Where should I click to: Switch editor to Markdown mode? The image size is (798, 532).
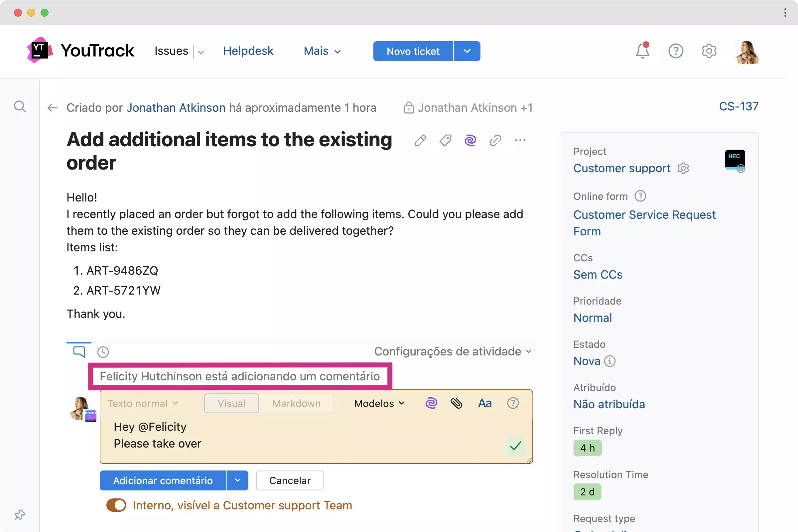click(x=296, y=403)
